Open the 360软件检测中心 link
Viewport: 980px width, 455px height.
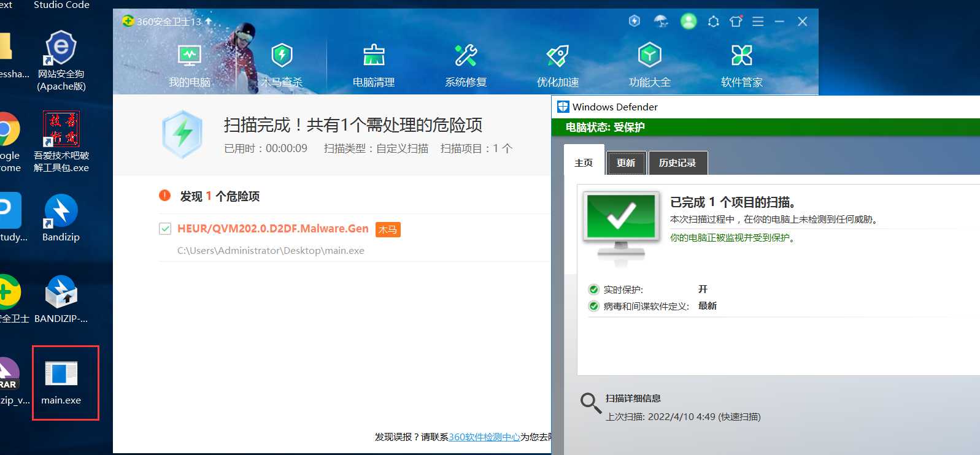coord(484,437)
